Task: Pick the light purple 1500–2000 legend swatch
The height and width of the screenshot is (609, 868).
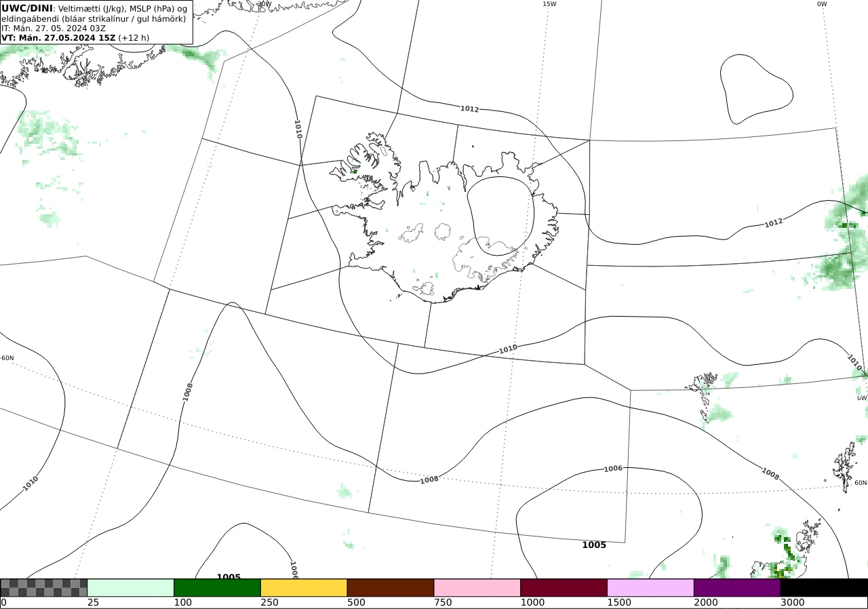Action: click(651, 587)
